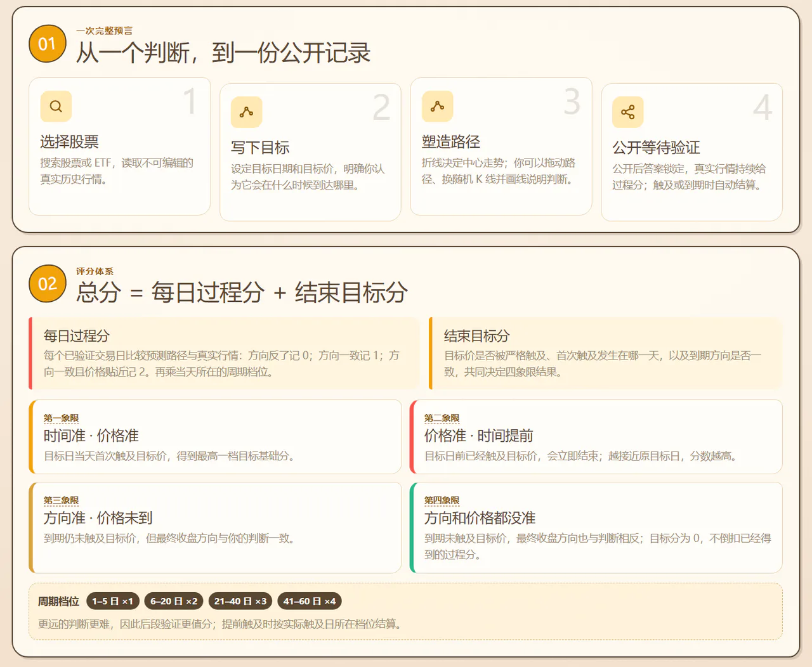Click the "方向准 · 价格未到" quadrant title
The height and width of the screenshot is (667, 812).
coord(98,518)
